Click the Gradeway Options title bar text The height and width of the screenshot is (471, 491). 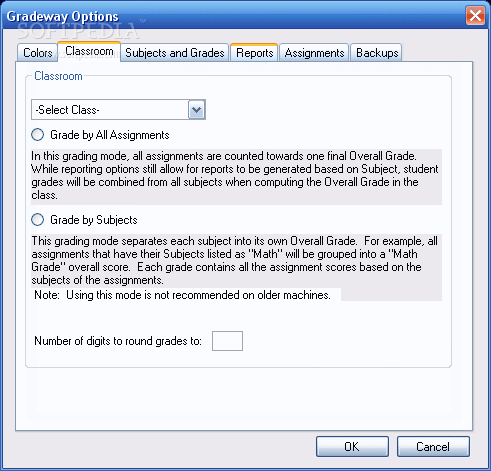click(x=62, y=16)
